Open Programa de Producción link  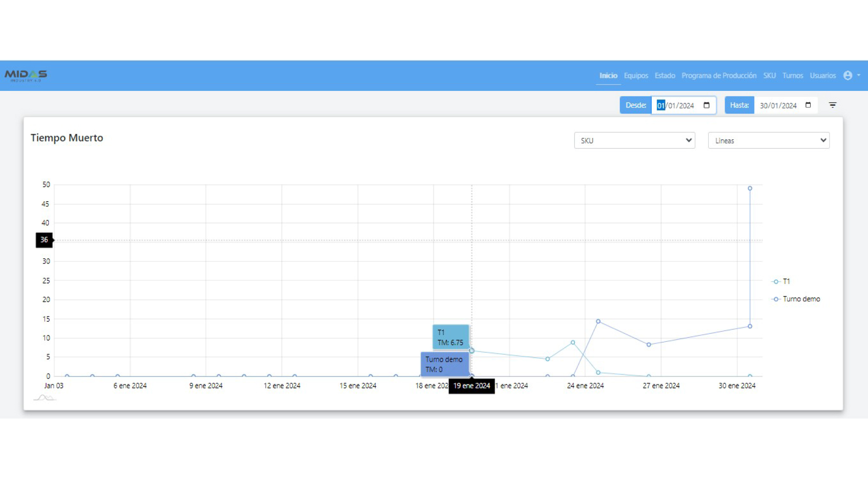(718, 76)
